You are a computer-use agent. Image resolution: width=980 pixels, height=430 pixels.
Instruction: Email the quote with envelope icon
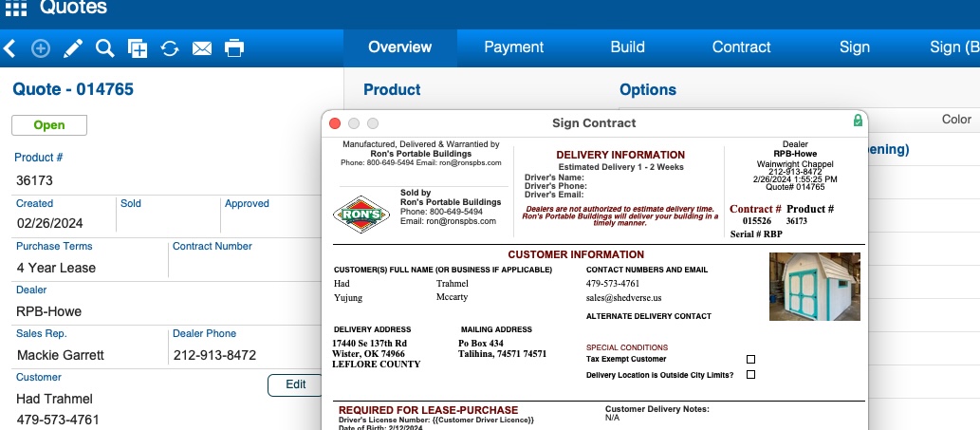click(202, 48)
